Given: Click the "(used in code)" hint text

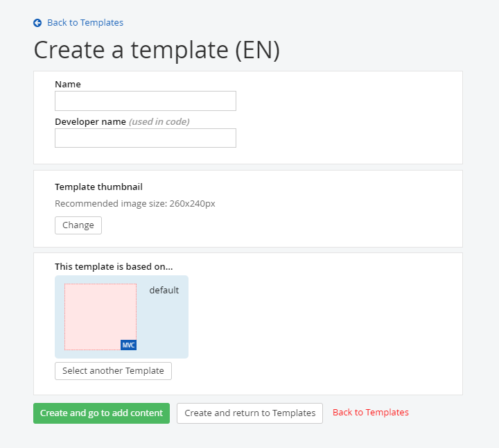Looking at the screenshot, I should click(159, 121).
